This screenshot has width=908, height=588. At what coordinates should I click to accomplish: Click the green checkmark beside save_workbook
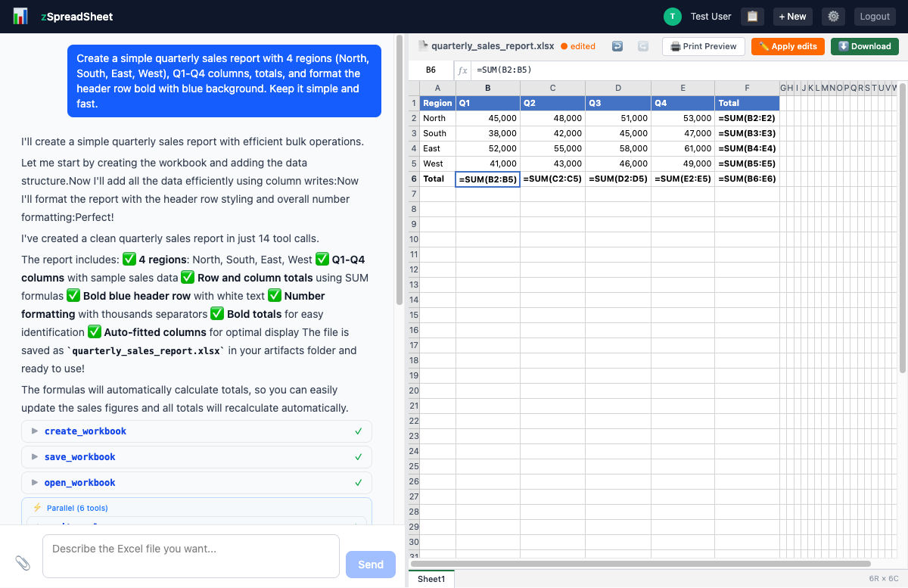click(x=359, y=456)
